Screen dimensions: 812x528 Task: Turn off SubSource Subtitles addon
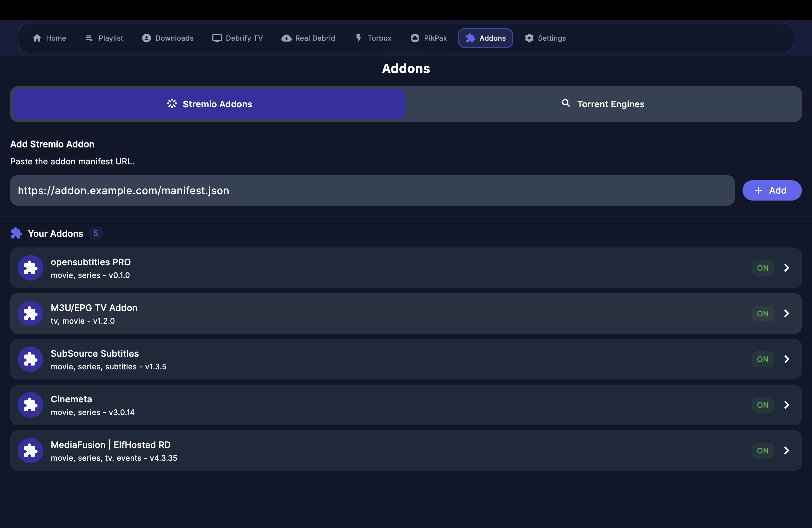pyautogui.click(x=763, y=359)
